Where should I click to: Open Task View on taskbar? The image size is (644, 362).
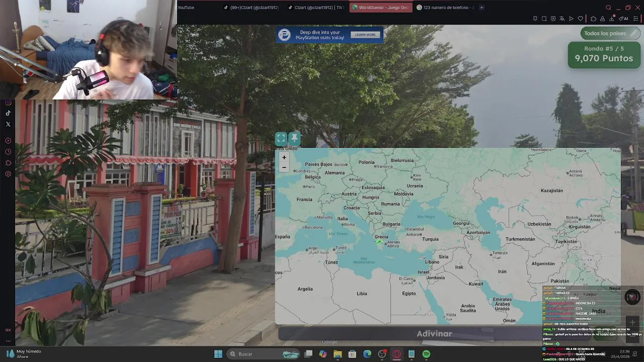point(308,354)
